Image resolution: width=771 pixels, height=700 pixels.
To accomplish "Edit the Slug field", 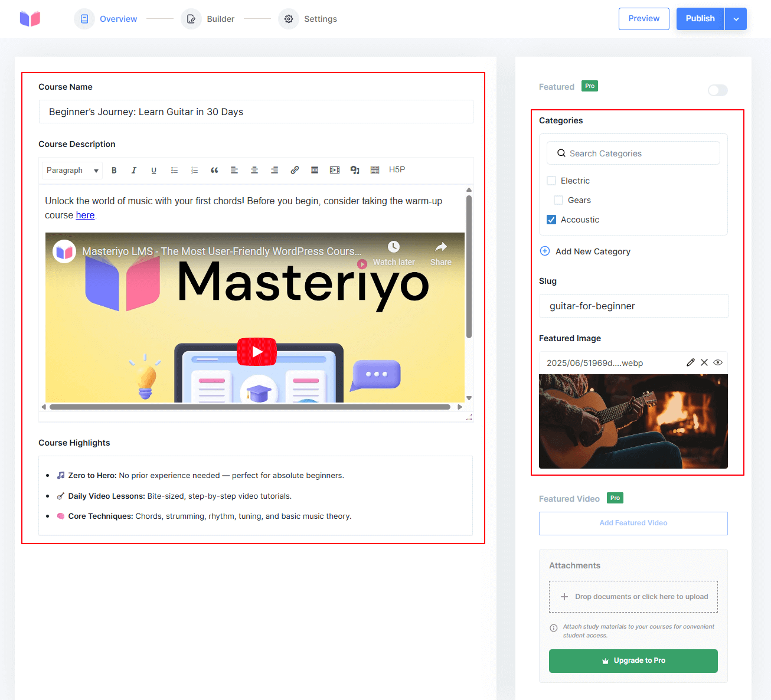I will 633,306.
